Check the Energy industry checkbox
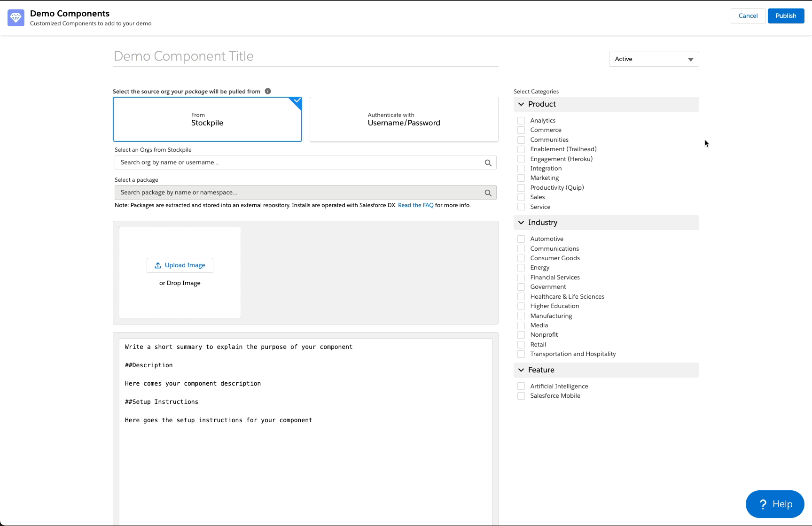The width and height of the screenshot is (812, 526). [521, 268]
